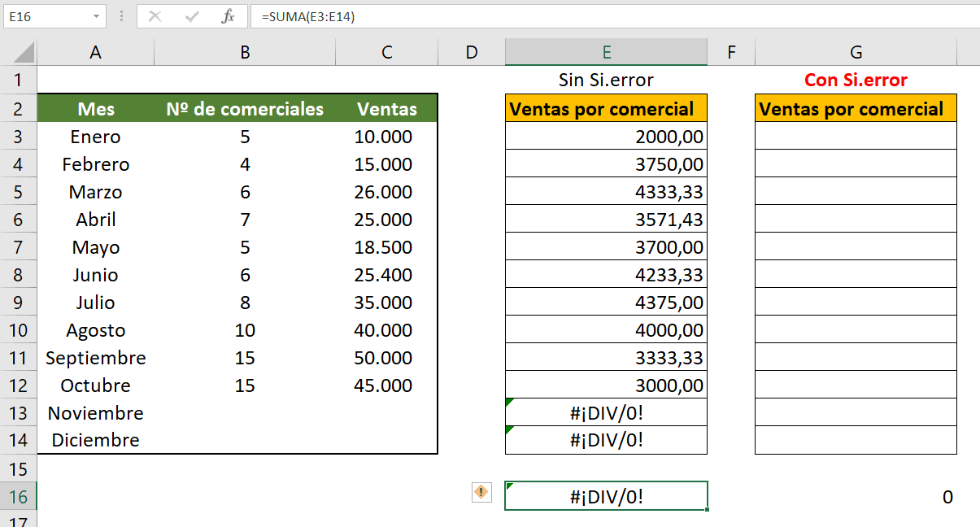Screen dimensions: 980x527
Task: Select the row 1 header
Action: pyautogui.click(x=19, y=81)
